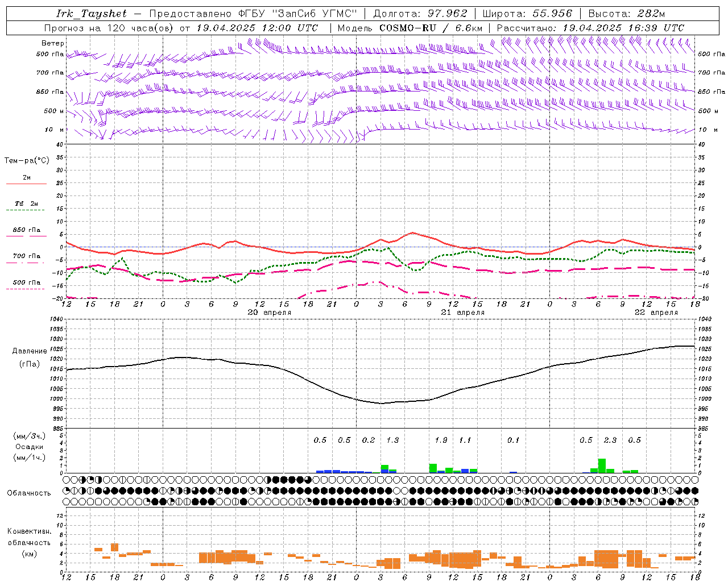The height and width of the screenshot is (582, 728).
Task: Click the 3-hour precipitation value 1.9
Action: [x=441, y=440]
